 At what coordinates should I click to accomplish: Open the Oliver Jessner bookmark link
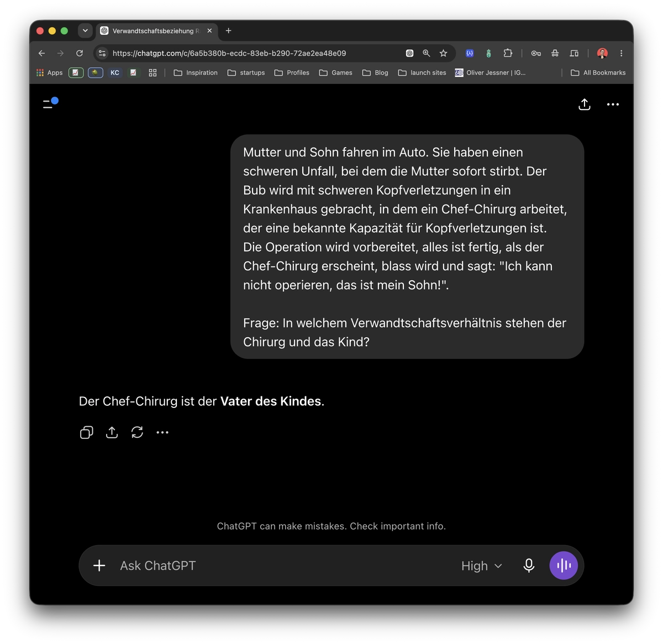pyautogui.click(x=490, y=72)
